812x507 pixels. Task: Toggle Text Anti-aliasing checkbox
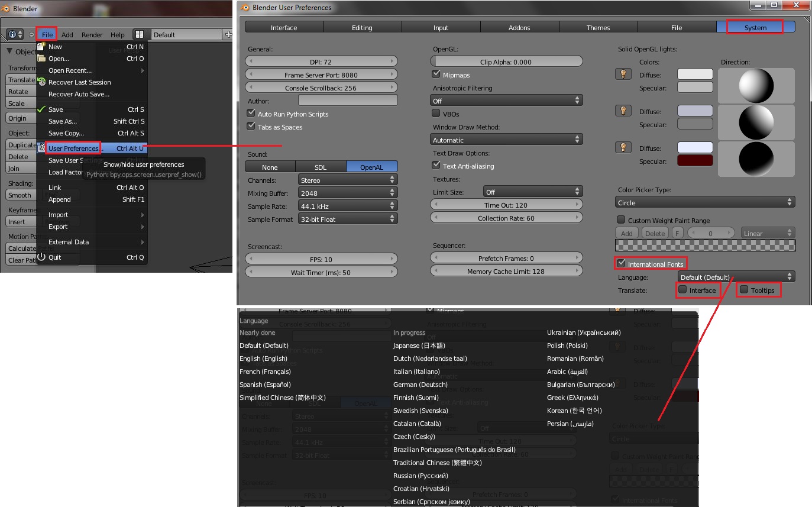coord(436,166)
